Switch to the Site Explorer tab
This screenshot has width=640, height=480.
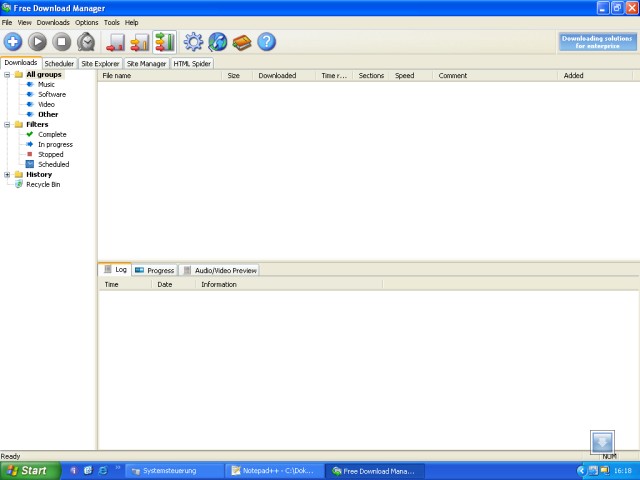(100, 63)
